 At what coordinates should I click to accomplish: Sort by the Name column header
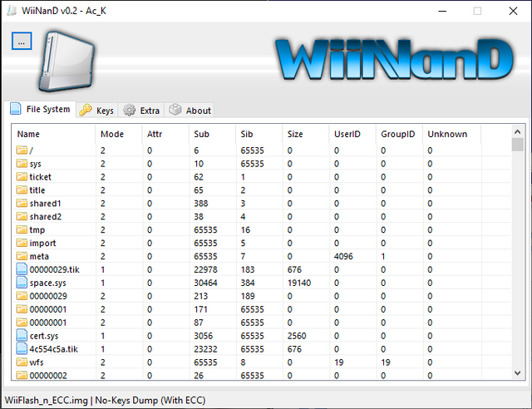pos(53,134)
